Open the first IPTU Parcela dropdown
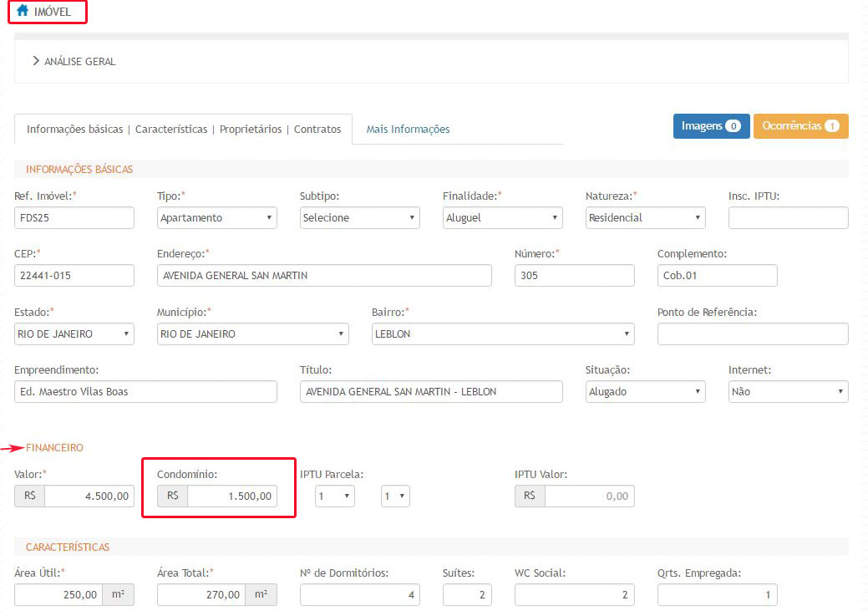This screenshot has height=616, width=868. tap(335, 496)
